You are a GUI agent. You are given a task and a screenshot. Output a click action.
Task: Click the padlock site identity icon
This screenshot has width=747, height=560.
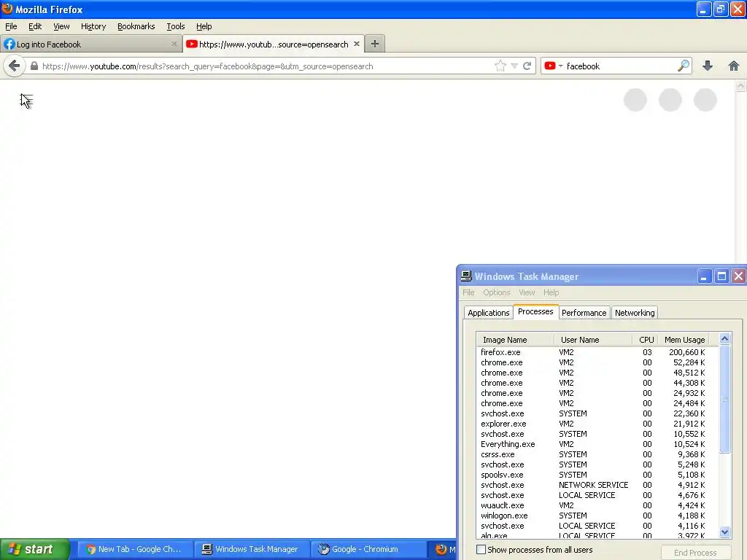(34, 66)
